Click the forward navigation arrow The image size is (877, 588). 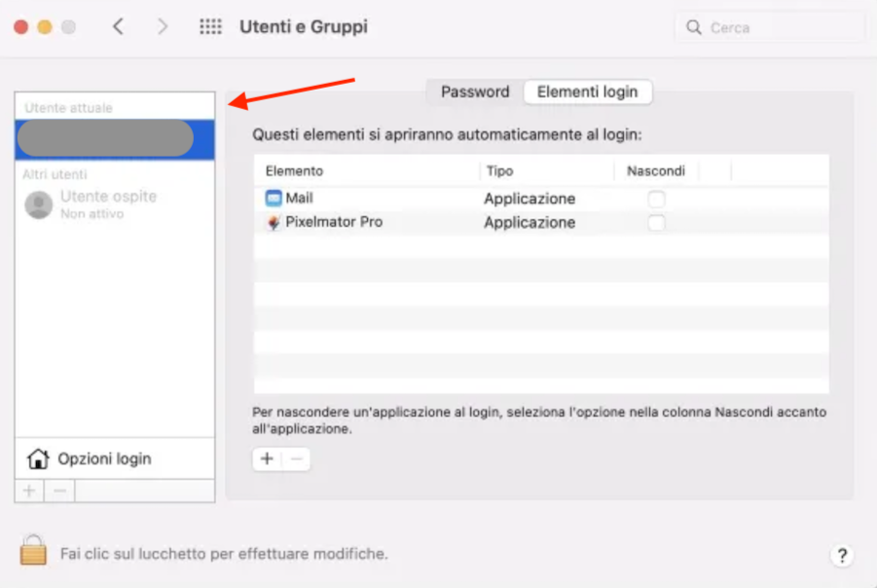(x=162, y=26)
